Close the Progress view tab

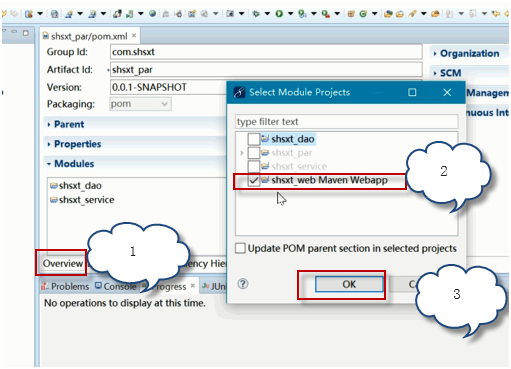[x=193, y=286]
